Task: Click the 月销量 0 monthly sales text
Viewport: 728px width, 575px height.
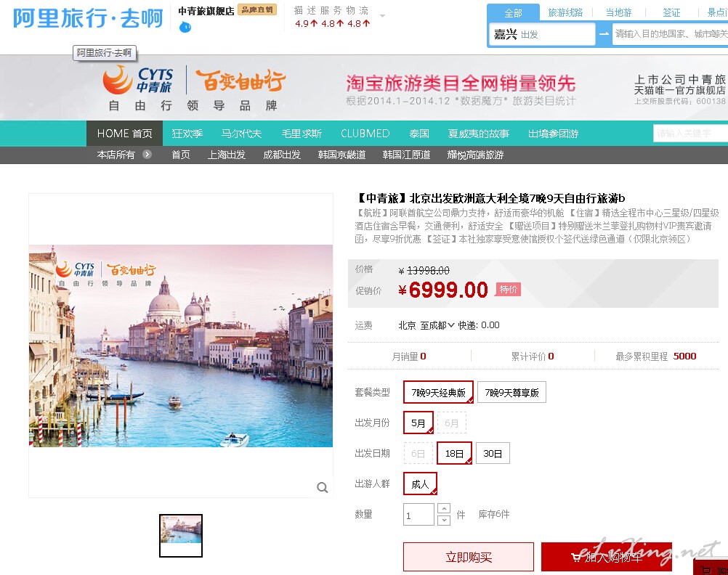Action: (409, 356)
